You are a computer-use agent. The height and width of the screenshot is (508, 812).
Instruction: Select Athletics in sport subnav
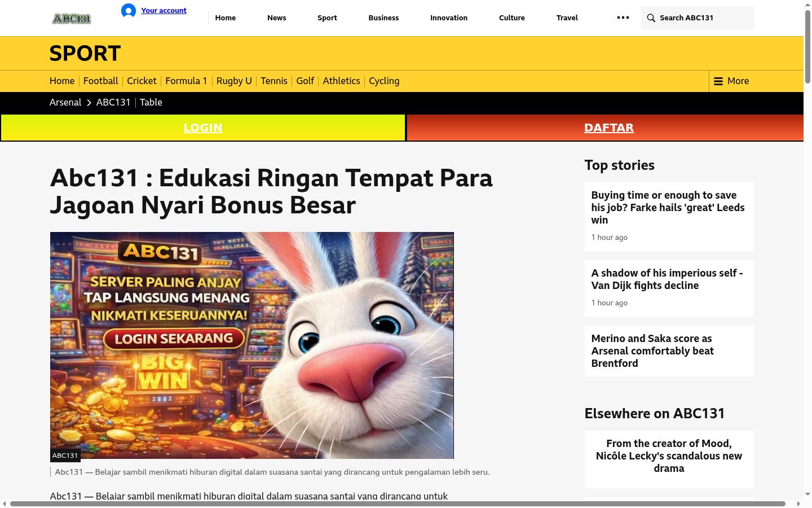tap(341, 81)
